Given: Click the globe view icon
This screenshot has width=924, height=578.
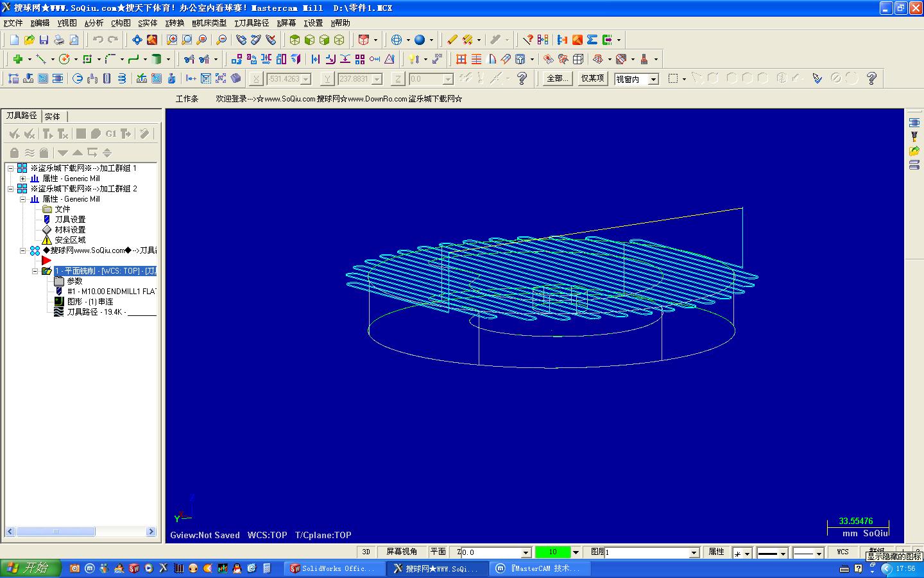Looking at the screenshot, I should (x=397, y=40).
